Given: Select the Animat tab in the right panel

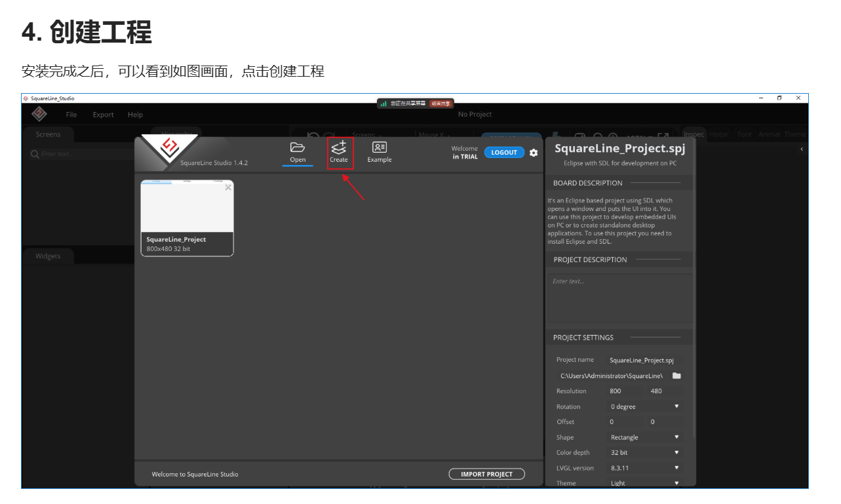Looking at the screenshot, I should tap(770, 134).
